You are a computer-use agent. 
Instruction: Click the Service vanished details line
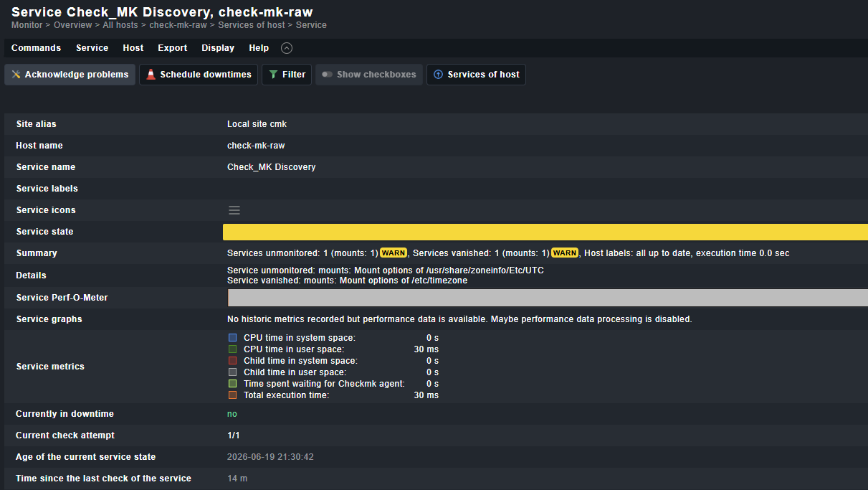348,281
